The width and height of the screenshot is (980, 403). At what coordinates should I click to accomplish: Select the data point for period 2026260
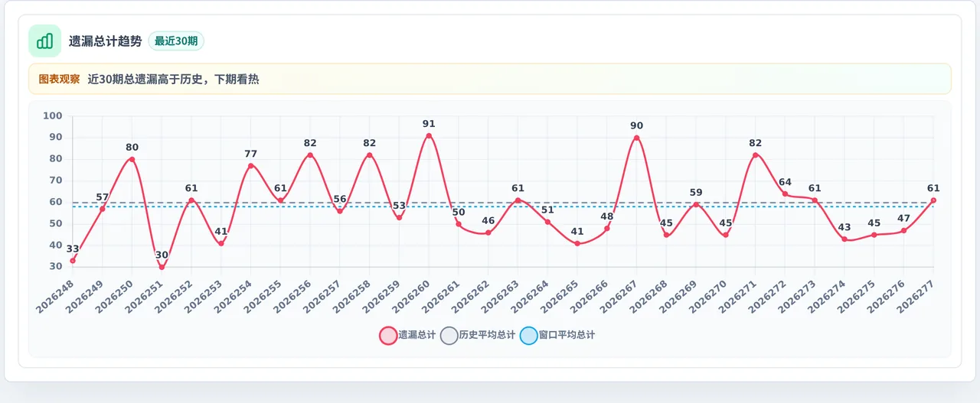tap(429, 136)
